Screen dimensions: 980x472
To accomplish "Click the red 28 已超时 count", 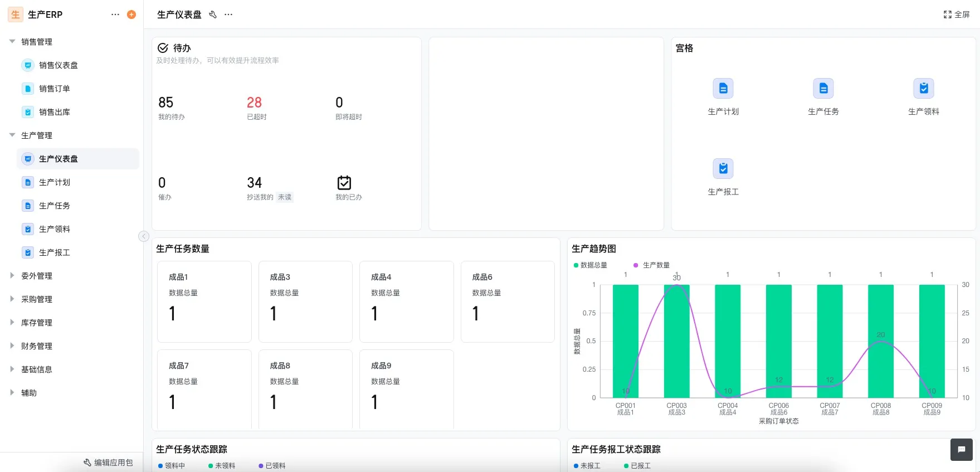I will point(254,103).
